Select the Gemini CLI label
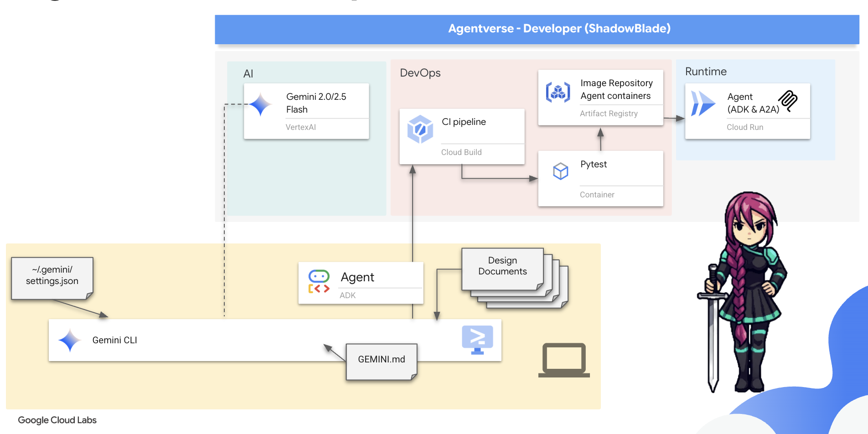The image size is (868, 434). pyautogui.click(x=114, y=340)
